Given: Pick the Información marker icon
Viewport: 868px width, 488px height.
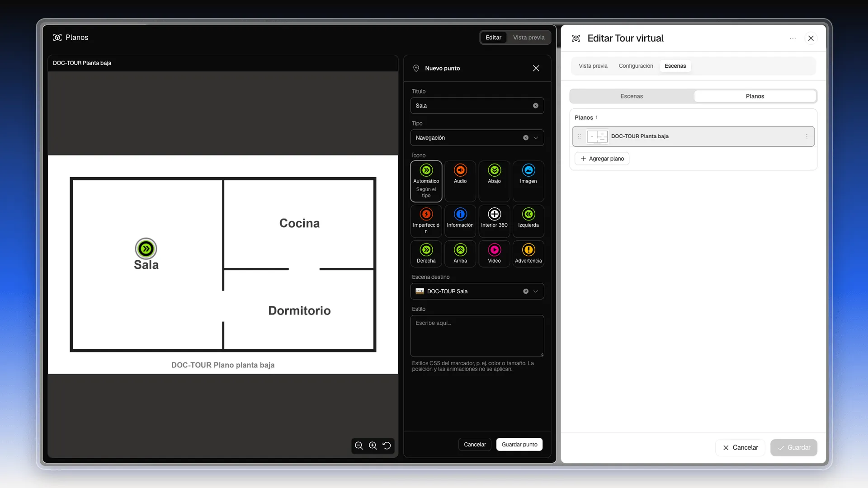Looking at the screenshot, I should tap(460, 221).
